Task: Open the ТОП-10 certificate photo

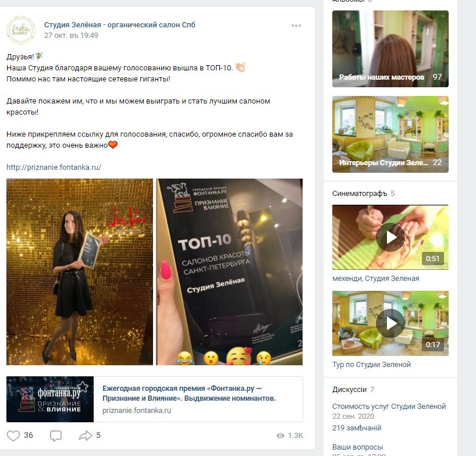Action: click(x=229, y=272)
